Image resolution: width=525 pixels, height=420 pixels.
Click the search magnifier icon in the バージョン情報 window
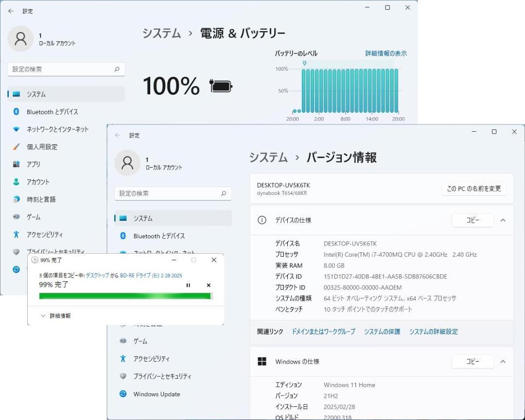(x=224, y=193)
